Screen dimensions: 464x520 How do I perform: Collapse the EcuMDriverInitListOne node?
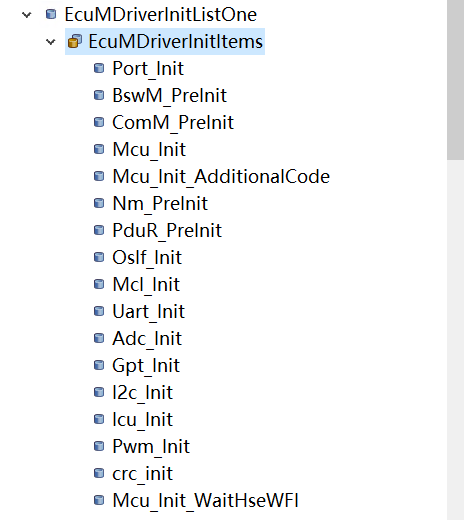pyautogui.click(x=27, y=15)
